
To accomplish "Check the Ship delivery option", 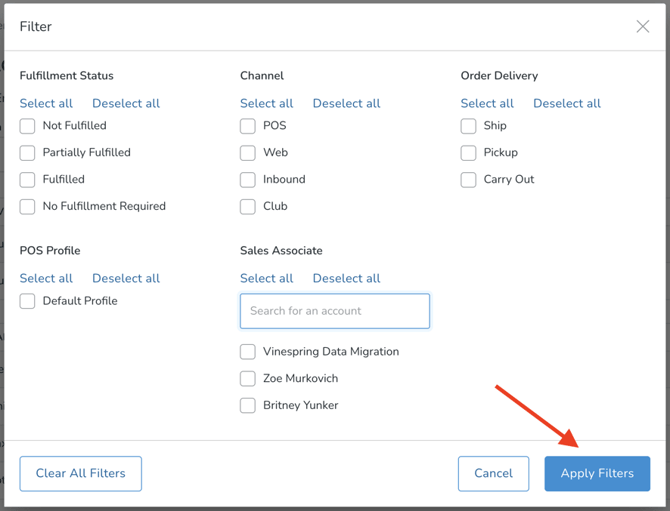I will [x=469, y=126].
